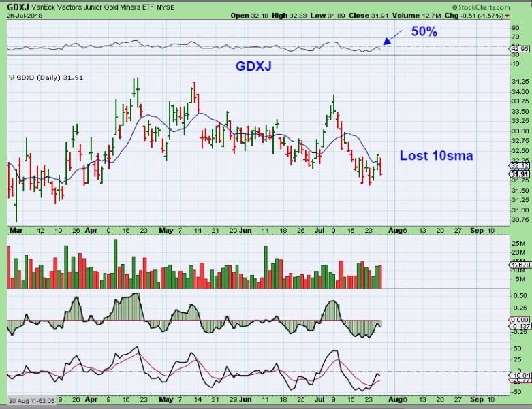Click the Close 31.91 value in header
Image resolution: width=532 pixels, height=409 pixels.
369,16
